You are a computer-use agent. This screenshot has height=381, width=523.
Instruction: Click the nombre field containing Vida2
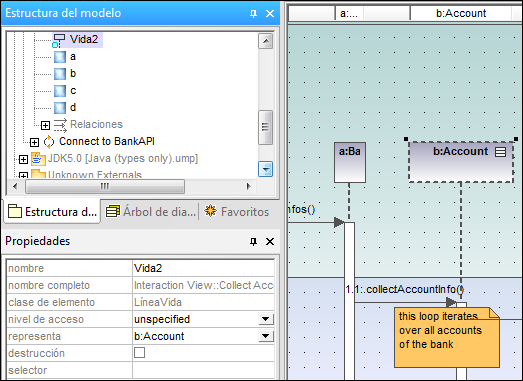tap(203, 268)
